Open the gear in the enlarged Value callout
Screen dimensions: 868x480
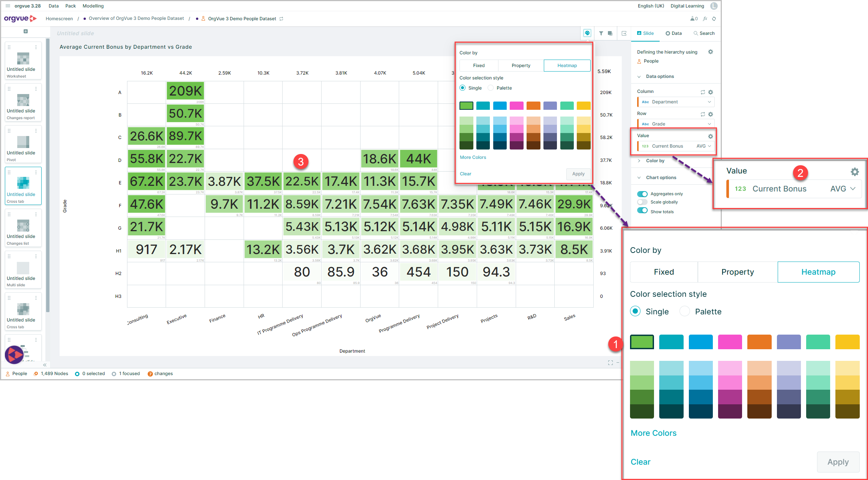click(x=855, y=172)
